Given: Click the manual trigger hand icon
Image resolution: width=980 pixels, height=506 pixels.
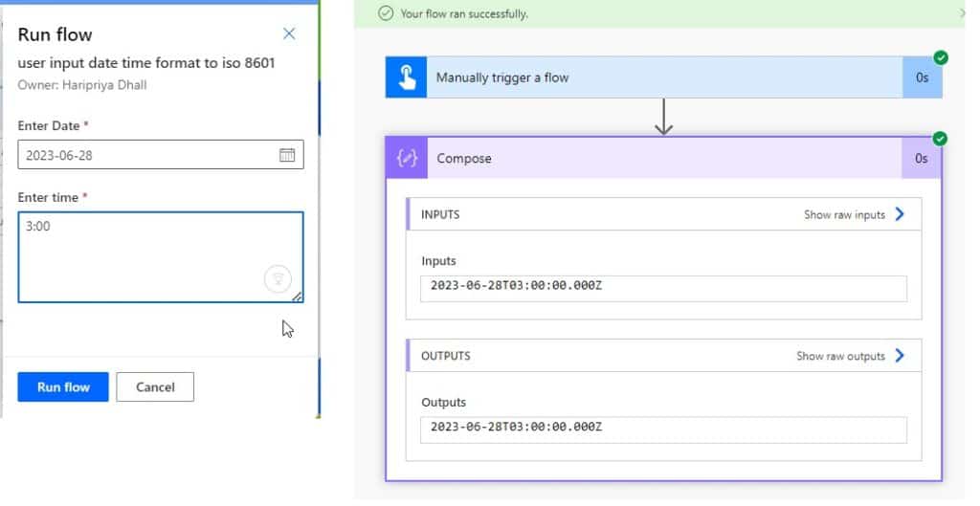Looking at the screenshot, I should [406, 77].
